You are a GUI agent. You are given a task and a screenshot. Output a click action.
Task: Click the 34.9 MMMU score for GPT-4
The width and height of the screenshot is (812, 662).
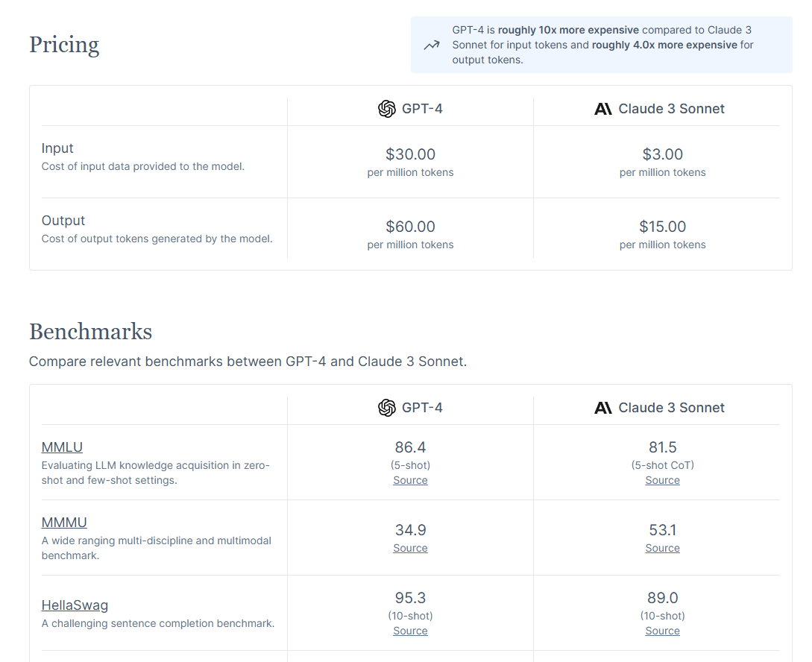[410, 530]
